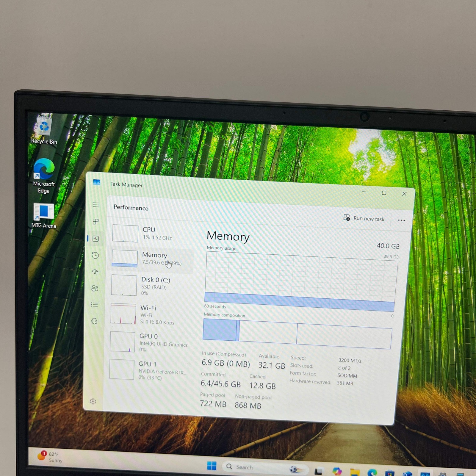Click the "722 MB" paged pool value
The width and height of the screenshot is (476, 476).
pos(213,404)
